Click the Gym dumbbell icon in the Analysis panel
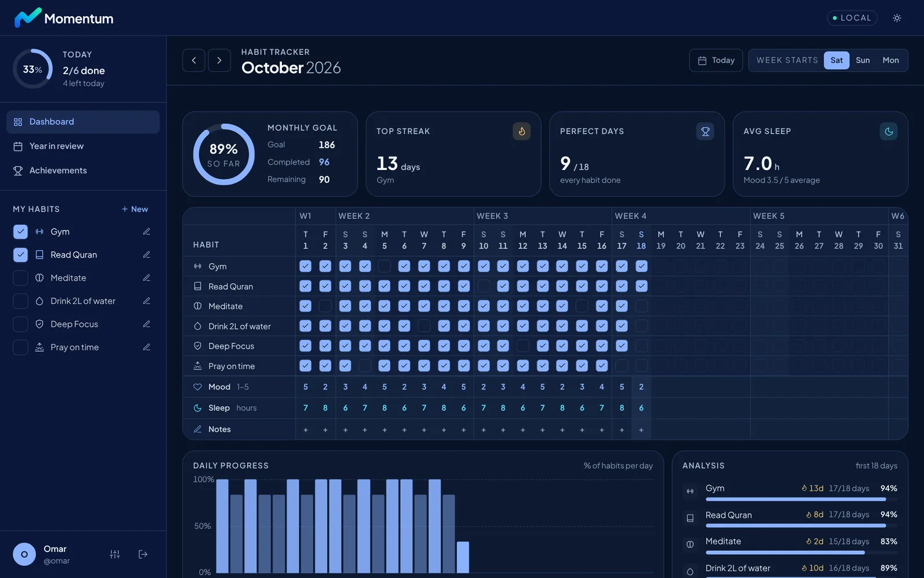924x578 pixels. tap(690, 491)
